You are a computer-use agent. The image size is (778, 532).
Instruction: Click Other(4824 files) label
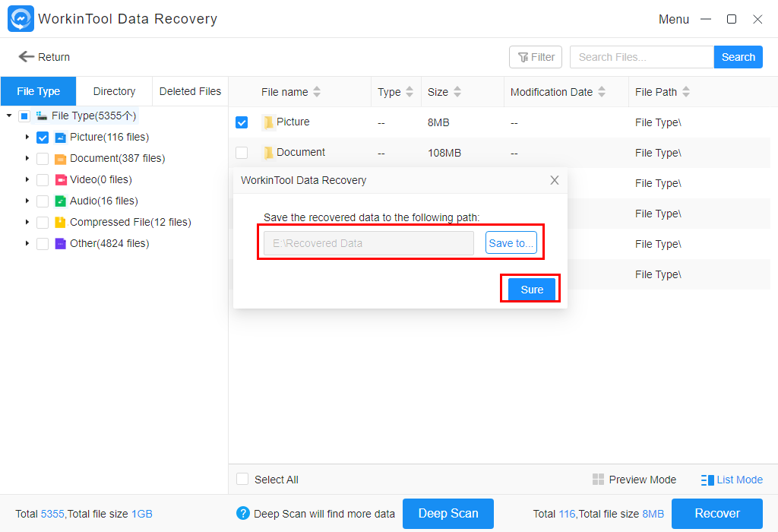[x=109, y=243]
